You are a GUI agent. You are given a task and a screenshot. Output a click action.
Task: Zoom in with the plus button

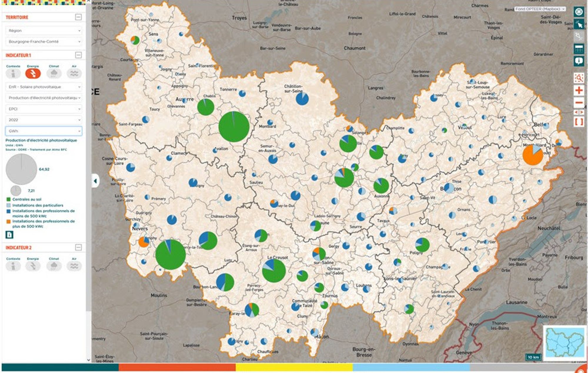[x=579, y=90]
